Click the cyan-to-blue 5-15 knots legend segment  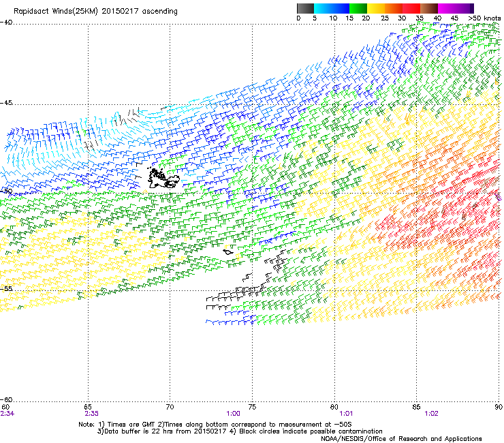click(x=332, y=8)
